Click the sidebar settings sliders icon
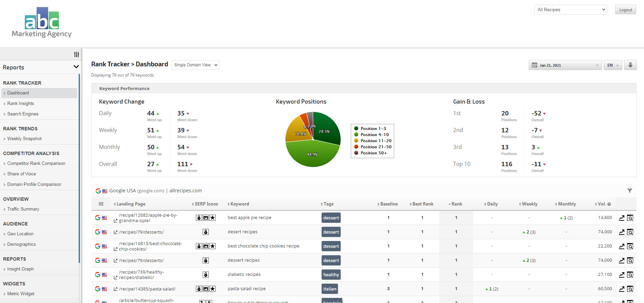 77,55
